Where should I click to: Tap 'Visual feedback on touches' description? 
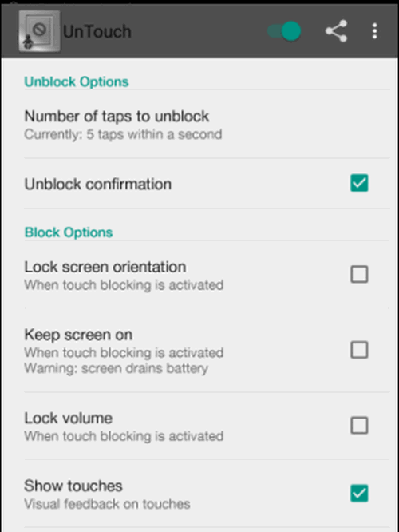click(107, 504)
